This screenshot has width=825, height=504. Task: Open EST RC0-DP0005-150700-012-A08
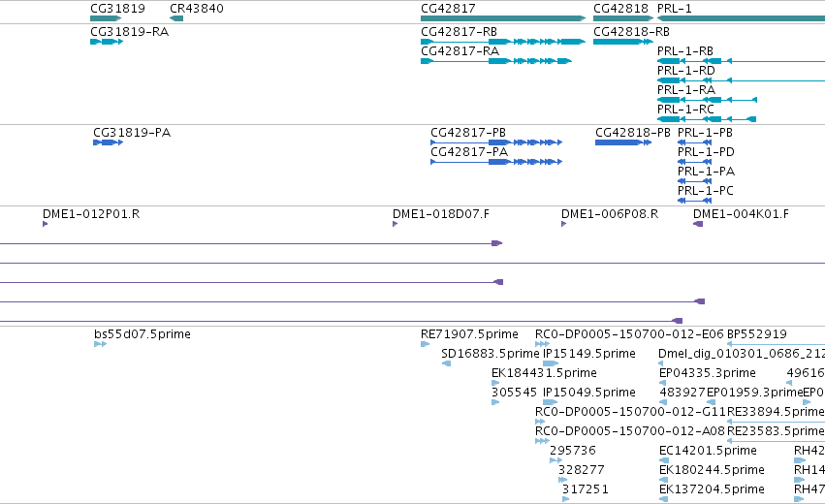(x=543, y=441)
